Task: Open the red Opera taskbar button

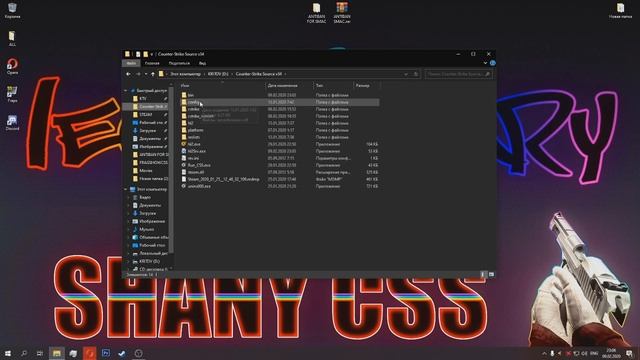Action: (x=90, y=353)
